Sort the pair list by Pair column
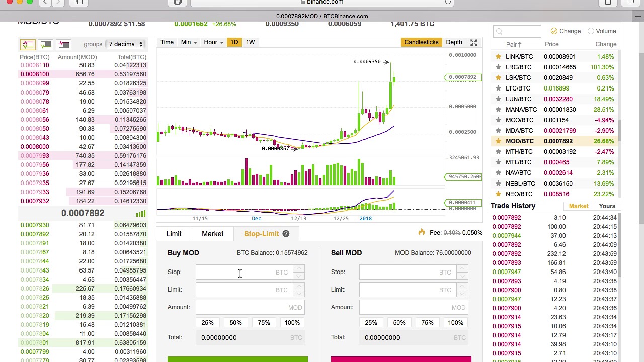Screen dimensions: 644x362 [514, 45]
